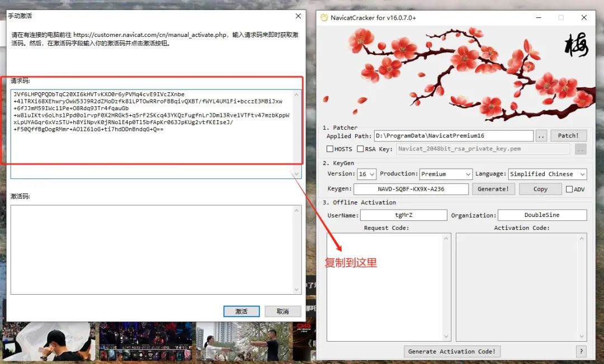
Task: Click the Patch! button
Action: 568,135
